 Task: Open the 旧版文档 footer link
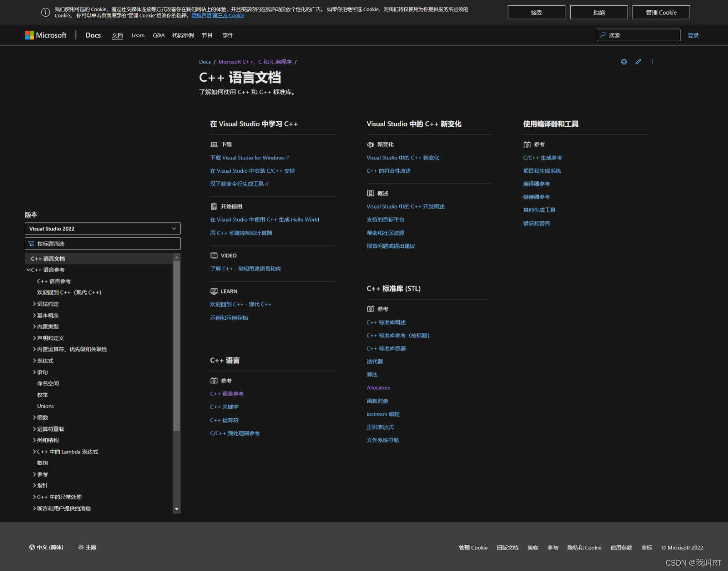pos(507,548)
